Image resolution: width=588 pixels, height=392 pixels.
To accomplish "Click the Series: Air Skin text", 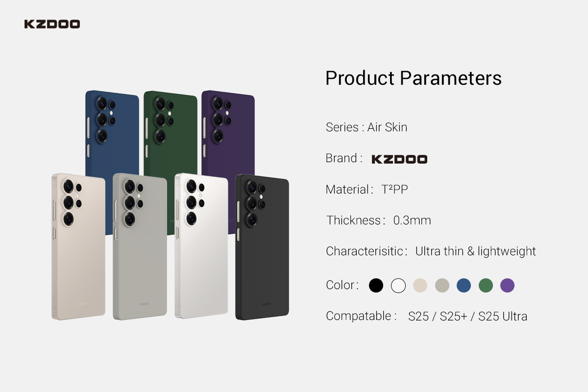I will pyautogui.click(x=367, y=127).
